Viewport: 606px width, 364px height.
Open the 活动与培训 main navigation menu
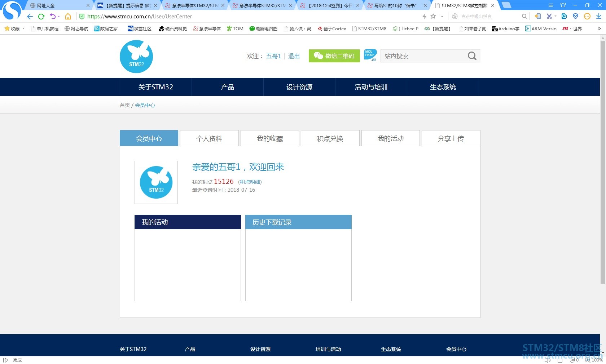click(x=371, y=87)
